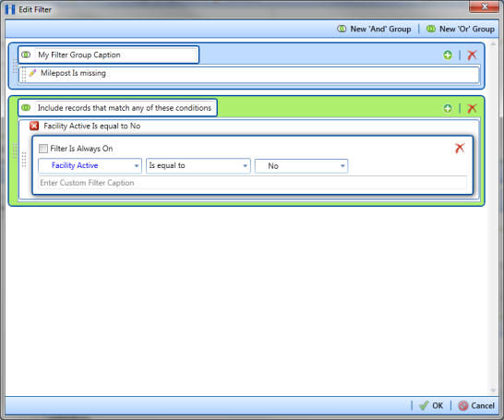Click the My Filter Group Caption text field
This screenshot has height=420, width=504.
pos(115,55)
